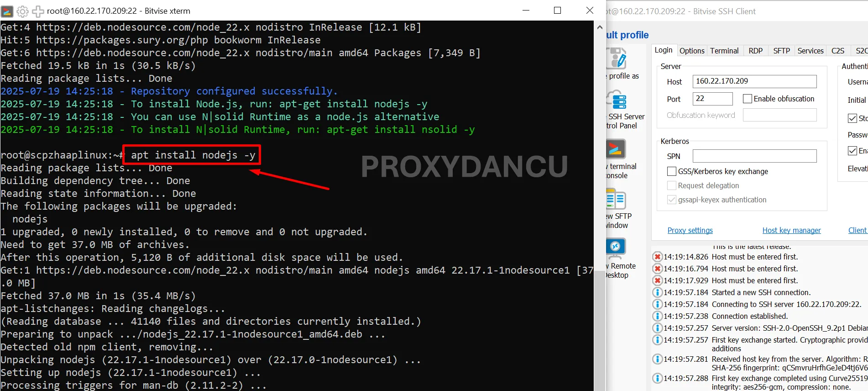Click 'Connection established.' log text
The height and width of the screenshot is (391, 868).
[x=750, y=316]
